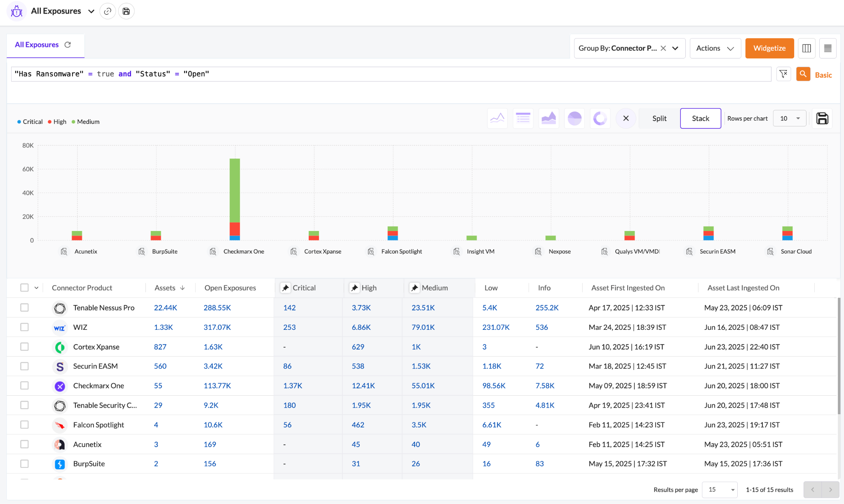
Task: Toggle the select-all rows checkbox
Action: pos(24,288)
